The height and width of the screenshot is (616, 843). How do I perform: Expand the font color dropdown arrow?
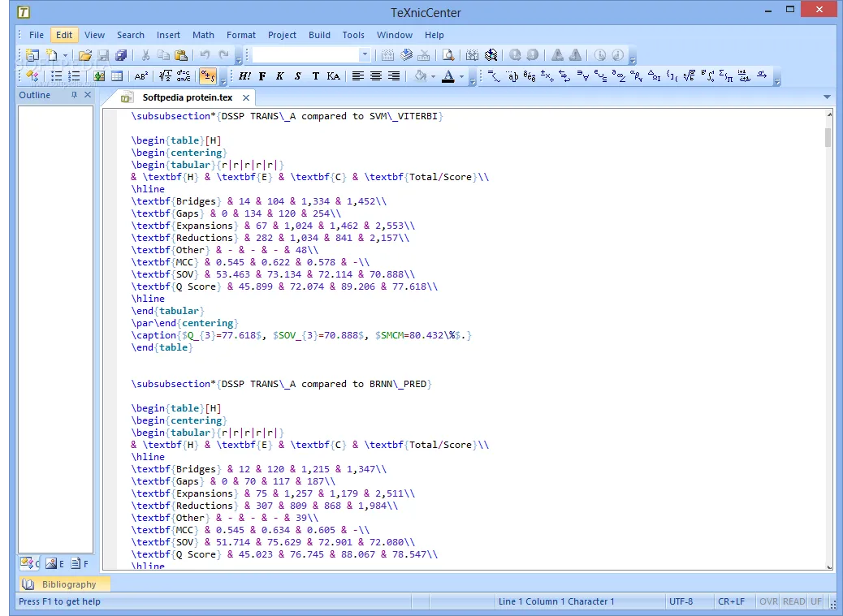click(x=461, y=76)
